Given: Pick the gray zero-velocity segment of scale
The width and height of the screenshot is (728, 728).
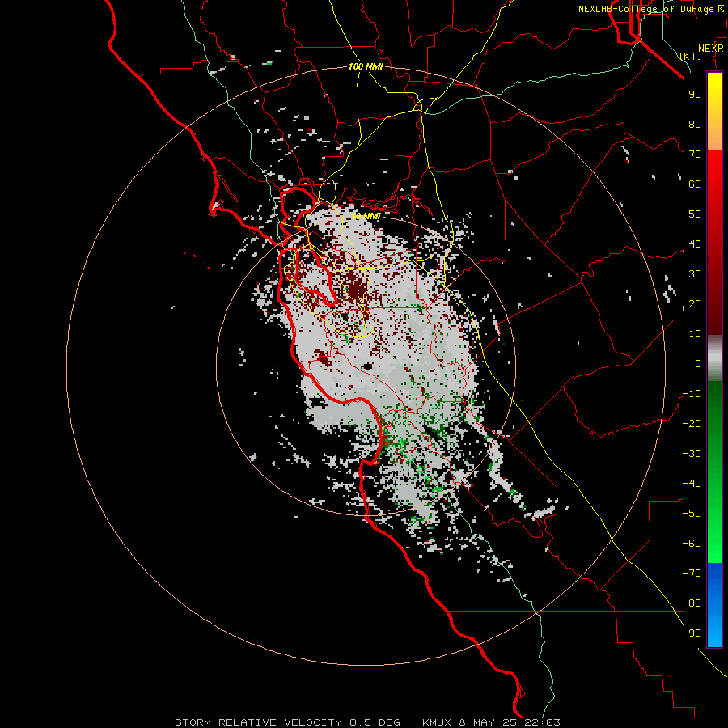Looking at the screenshot, I should (x=714, y=358).
